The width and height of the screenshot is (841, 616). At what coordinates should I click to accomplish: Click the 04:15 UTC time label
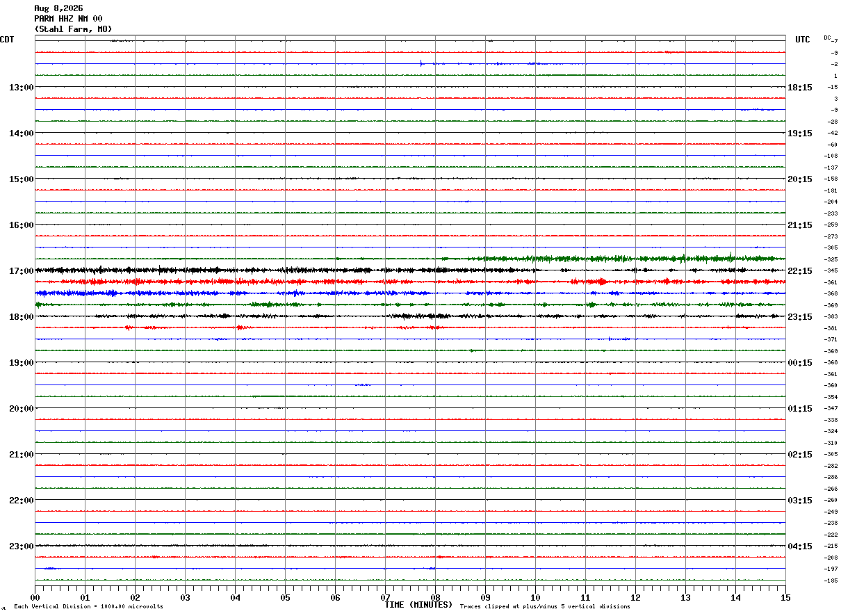click(x=800, y=546)
